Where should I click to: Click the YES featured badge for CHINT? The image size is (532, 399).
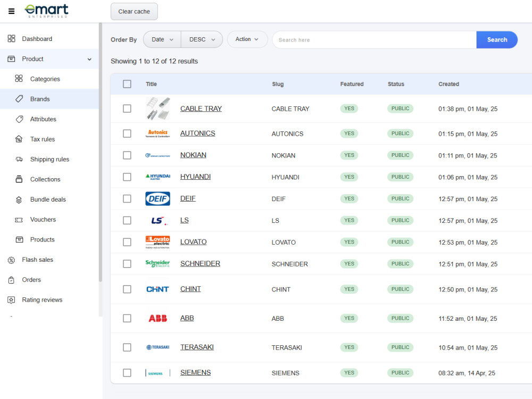point(349,289)
